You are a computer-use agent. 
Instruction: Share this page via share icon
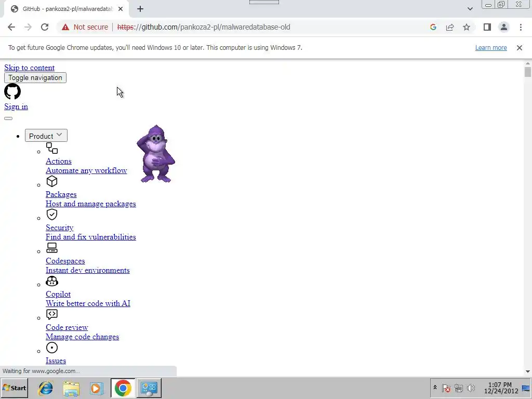click(450, 27)
